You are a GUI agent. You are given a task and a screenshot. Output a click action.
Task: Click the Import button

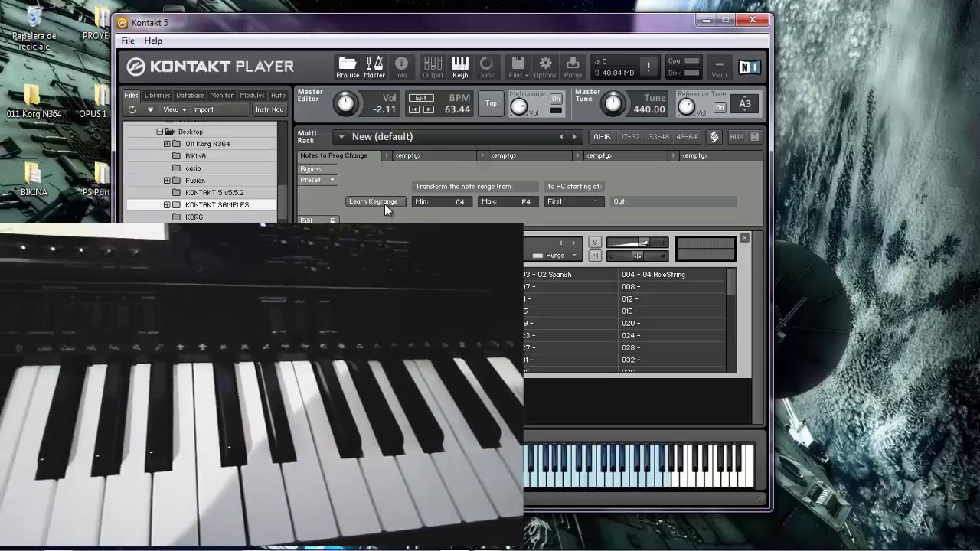coord(204,109)
